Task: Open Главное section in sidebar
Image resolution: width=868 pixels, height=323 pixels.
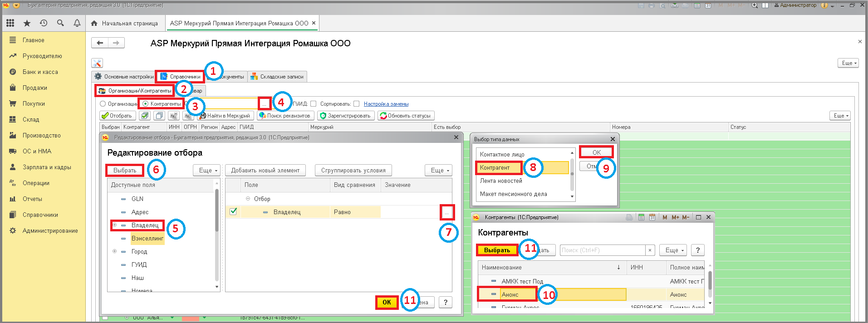Action: point(34,40)
